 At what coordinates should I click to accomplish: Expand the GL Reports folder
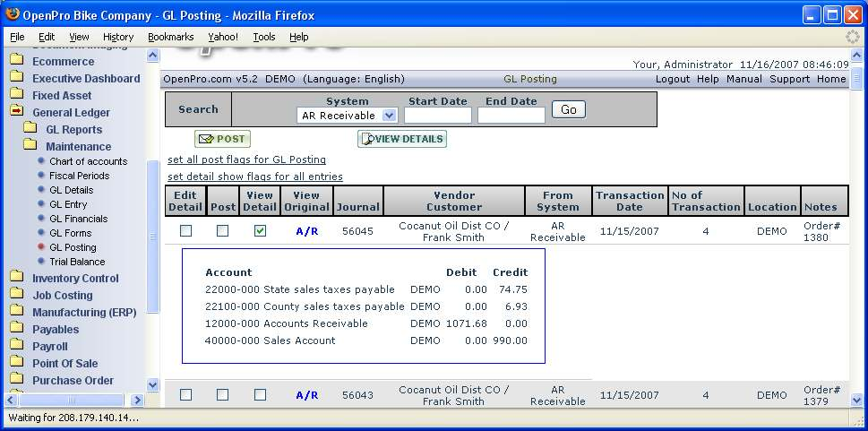pyautogui.click(x=30, y=129)
